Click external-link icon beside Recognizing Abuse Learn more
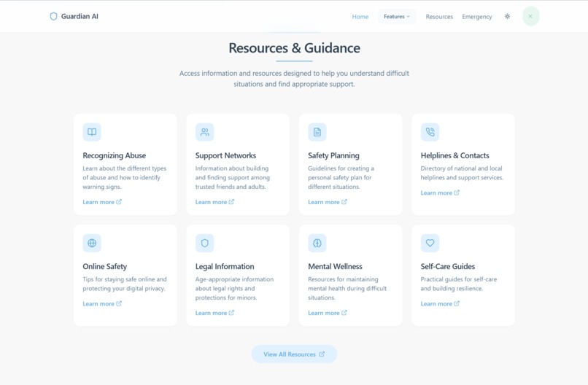This screenshot has width=588, height=385. (119, 202)
